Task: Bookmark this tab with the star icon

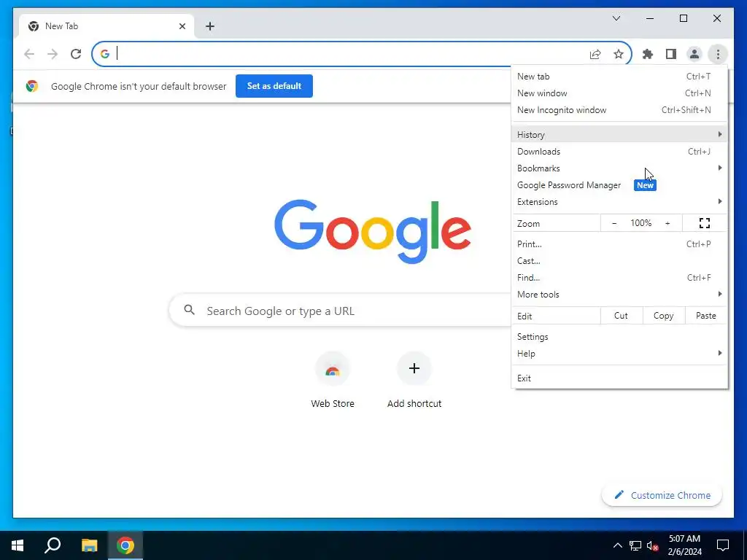Action: [x=619, y=54]
